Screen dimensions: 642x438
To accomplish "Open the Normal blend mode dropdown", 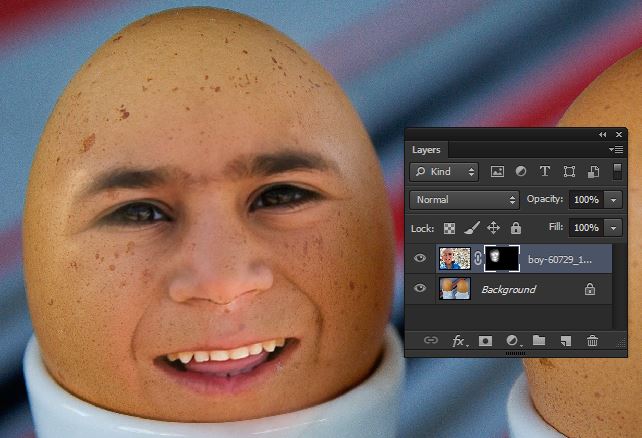I will coord(464,200).
